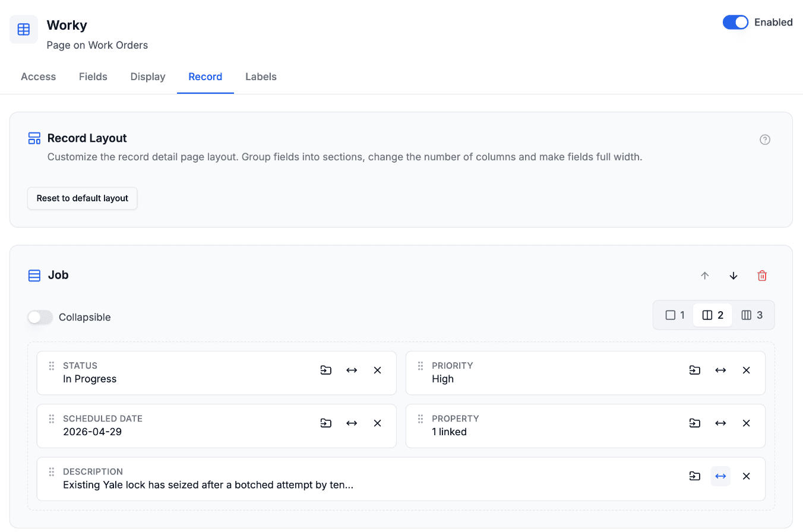Set Job section to 2 columns
Screen dimensions: 803x532
(713, 315)
